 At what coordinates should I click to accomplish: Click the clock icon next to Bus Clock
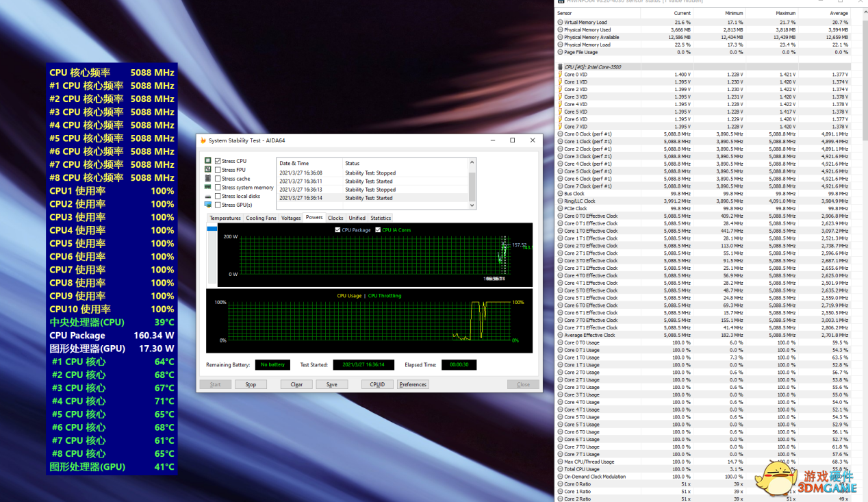pos(560,194)
